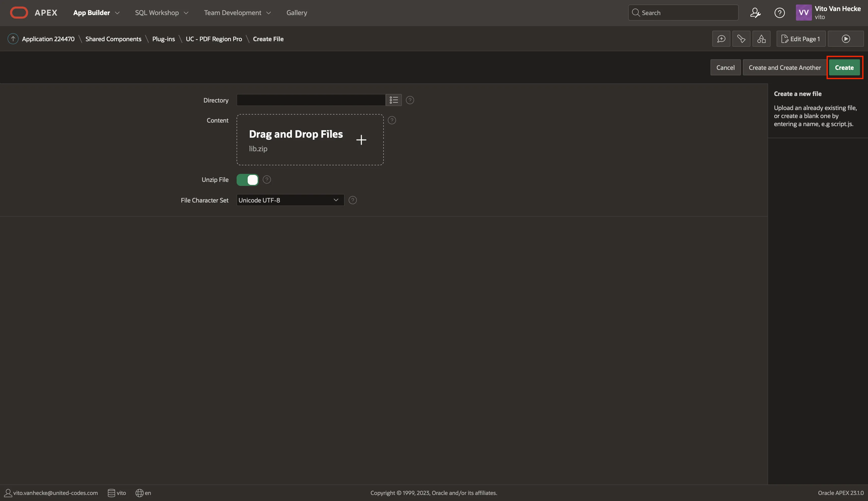Image resolution: width=868 pixels, height=501 pixels.
Task: Click the Run Page play icon
Action: click(x=846, y=39)
